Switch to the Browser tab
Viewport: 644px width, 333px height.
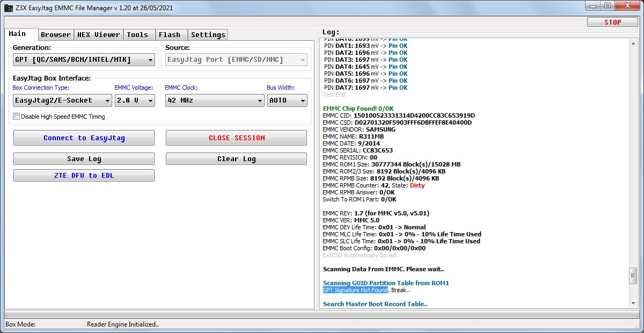56,35
